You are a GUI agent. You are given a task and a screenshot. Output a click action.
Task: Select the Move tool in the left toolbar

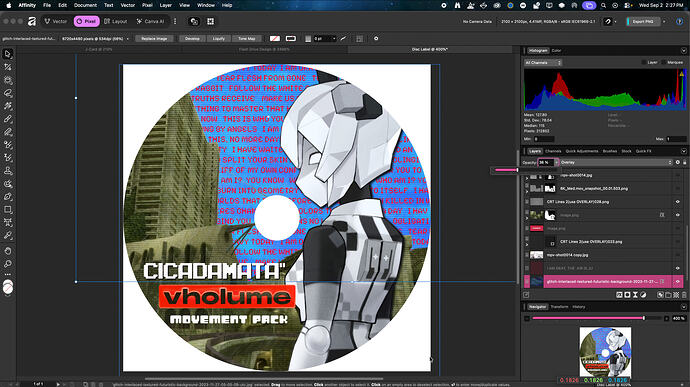pos(7,54)
